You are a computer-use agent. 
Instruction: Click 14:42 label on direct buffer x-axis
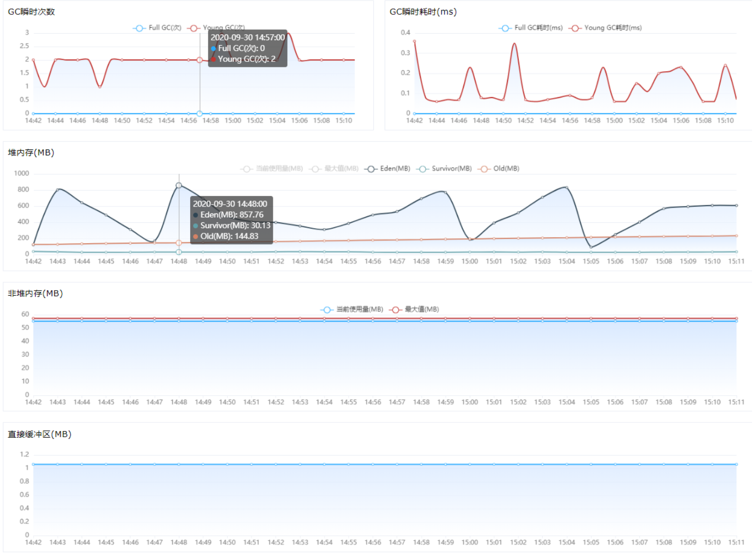pos(33,543)
